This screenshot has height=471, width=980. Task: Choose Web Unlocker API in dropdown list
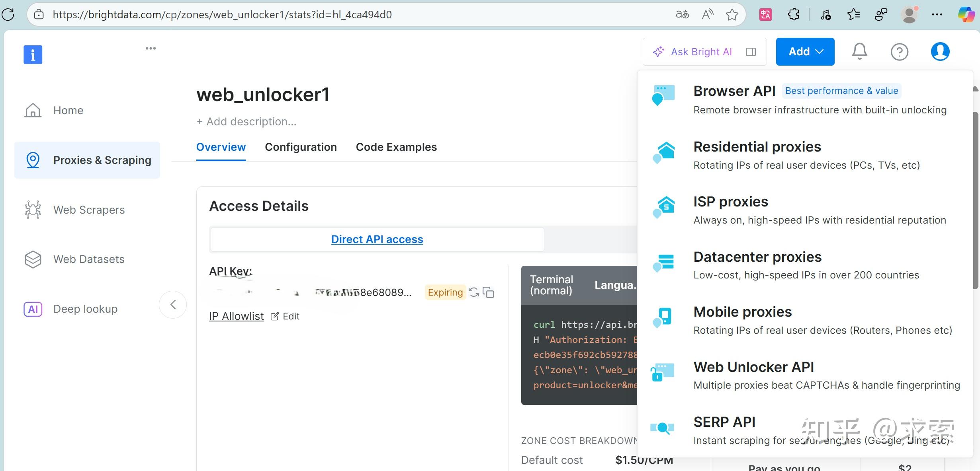(x=753, y=367)
